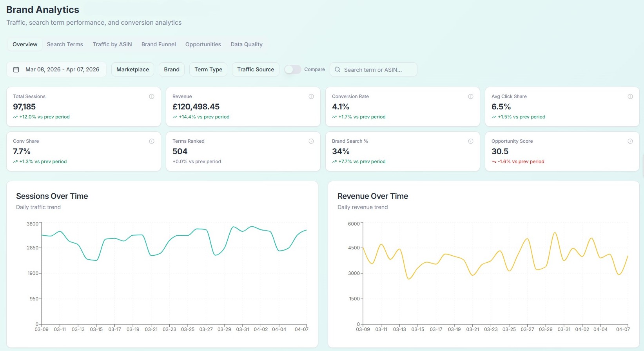Click the Daily traffic trend subtitle

pyautogui.click(x=38, y=207)
